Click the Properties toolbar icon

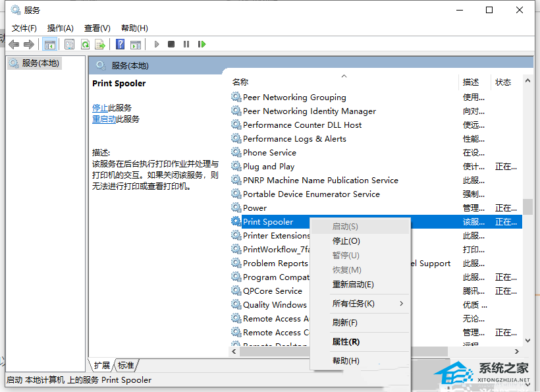[69, 44]
